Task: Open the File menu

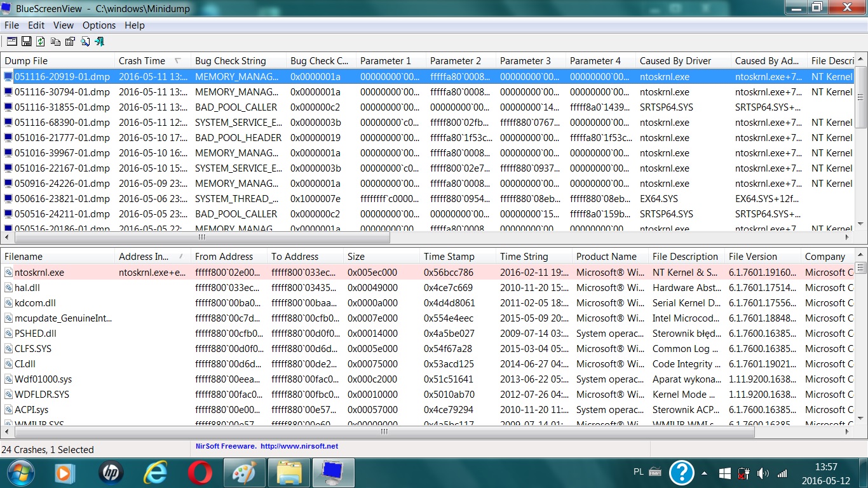Action: (x=11, y=25)
